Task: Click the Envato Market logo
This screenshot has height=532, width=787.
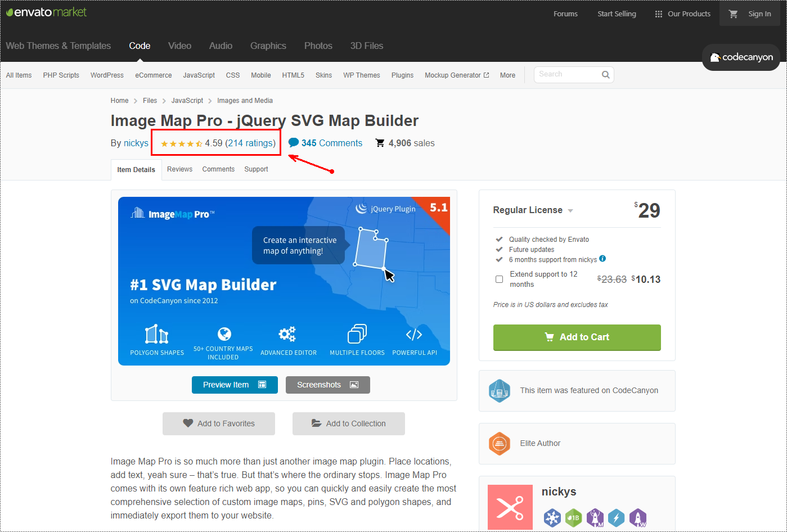Action: point(46,12)
